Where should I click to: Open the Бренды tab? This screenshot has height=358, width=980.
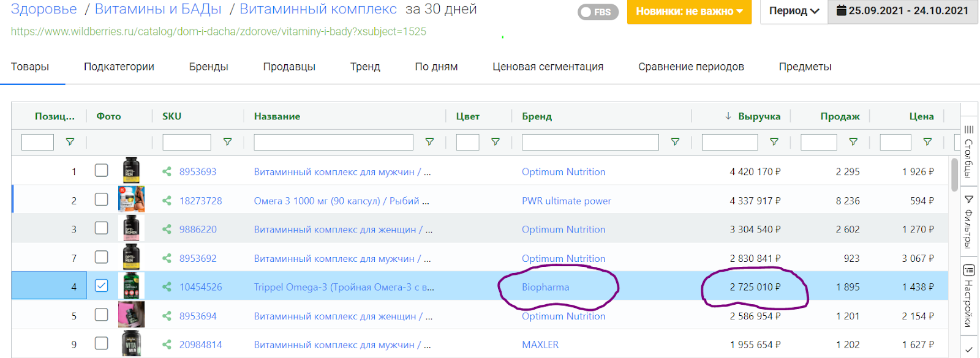[x=208, y=67]
